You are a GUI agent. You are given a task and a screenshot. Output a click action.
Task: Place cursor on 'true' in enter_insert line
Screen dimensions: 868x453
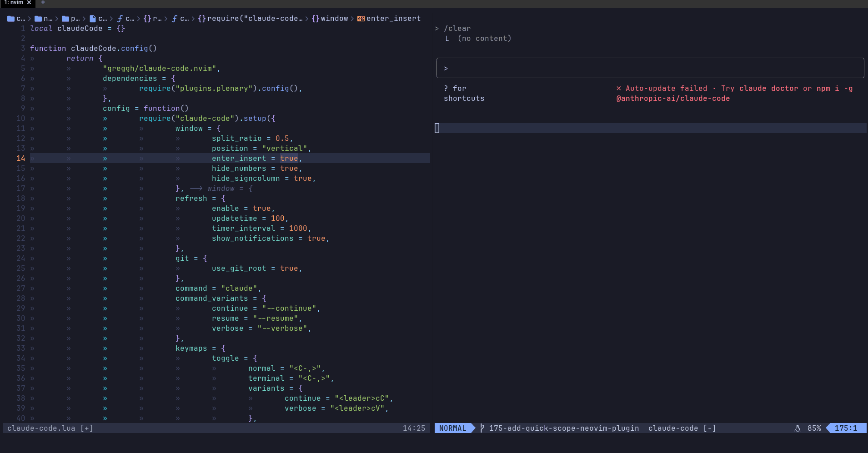tap(289, 158)
